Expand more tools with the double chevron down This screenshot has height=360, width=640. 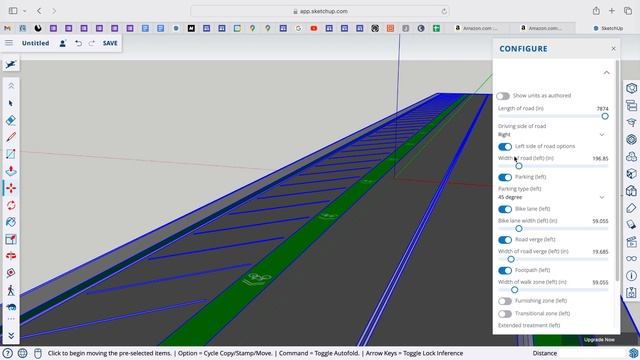11,336
